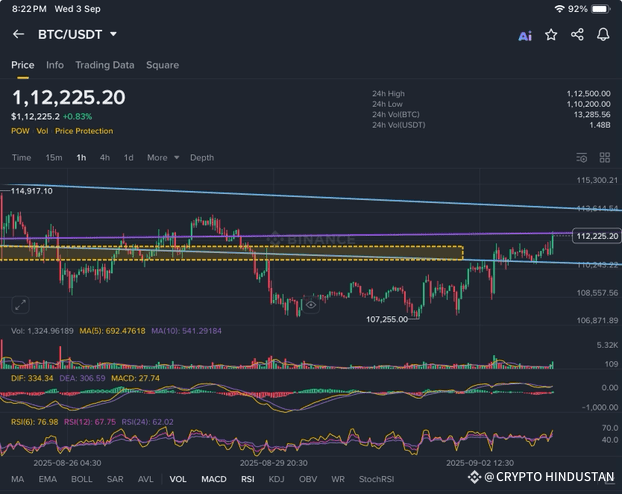Screen dimensions: 622x494
Task: Open the Ai analysis feature
Action: [x=525, y=36]
